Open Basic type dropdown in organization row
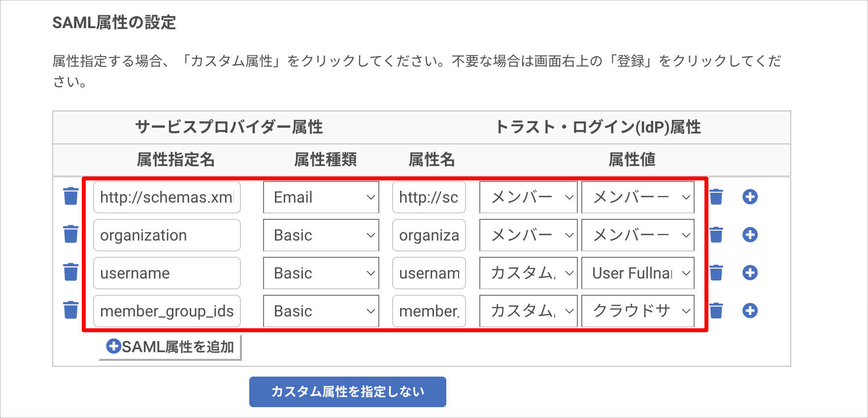 coord(321,235)
